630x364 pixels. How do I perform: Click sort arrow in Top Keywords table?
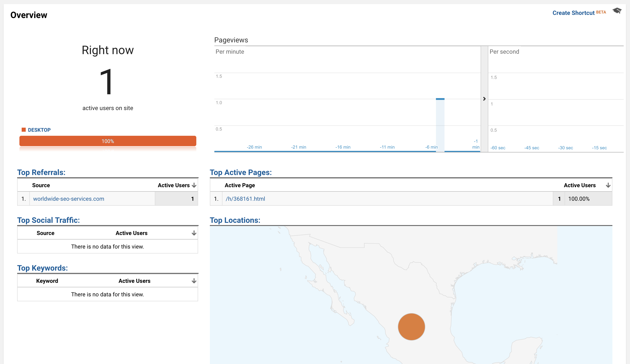click(194, 281)
